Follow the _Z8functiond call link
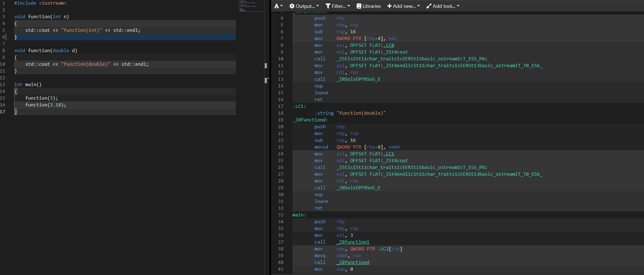The width and height of the screenshot is (644, 275). coord(353,262)
